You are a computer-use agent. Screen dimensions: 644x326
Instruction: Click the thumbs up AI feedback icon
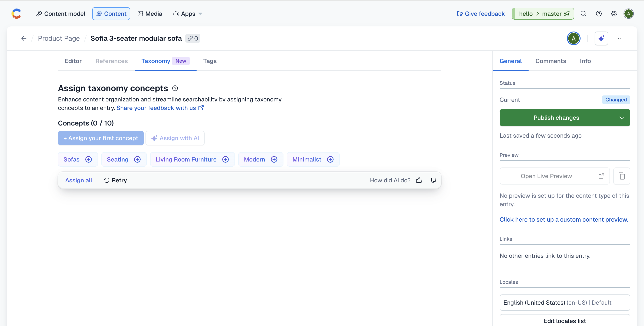[419, 180]
